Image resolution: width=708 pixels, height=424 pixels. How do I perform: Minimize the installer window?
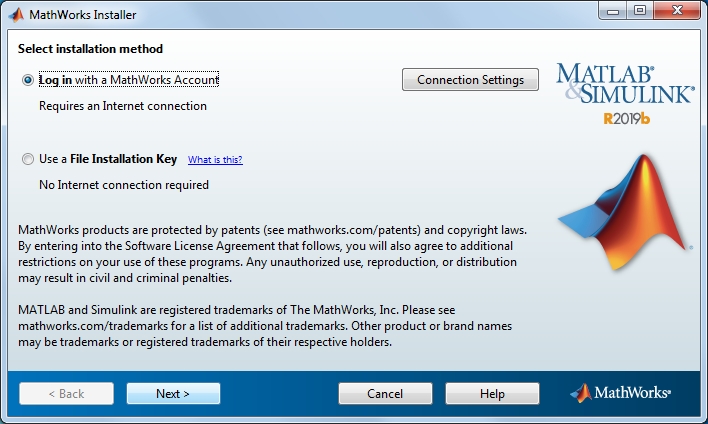613,11
